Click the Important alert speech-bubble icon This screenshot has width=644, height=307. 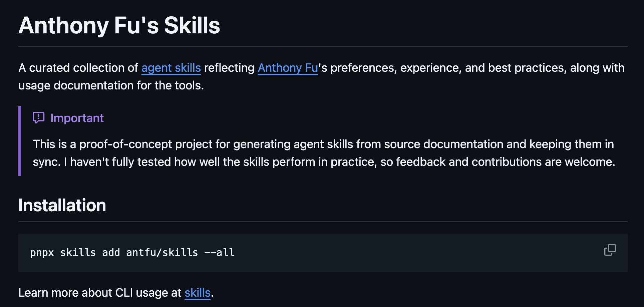[x=38, y=118]
